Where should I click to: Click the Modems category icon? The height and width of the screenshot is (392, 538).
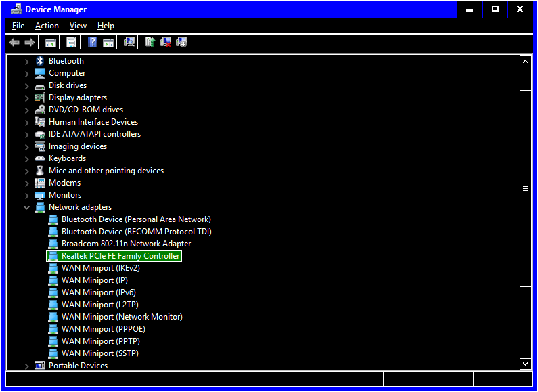pyautogui.click(x=40, y=183)
